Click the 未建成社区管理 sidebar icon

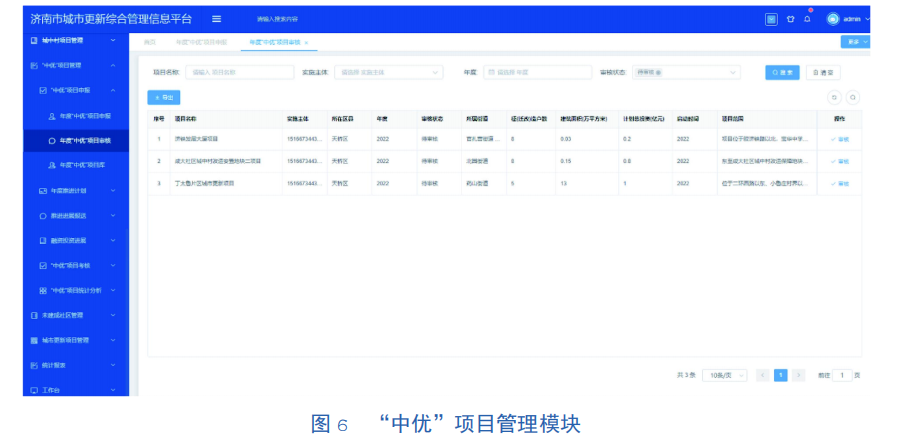(34, 316)
